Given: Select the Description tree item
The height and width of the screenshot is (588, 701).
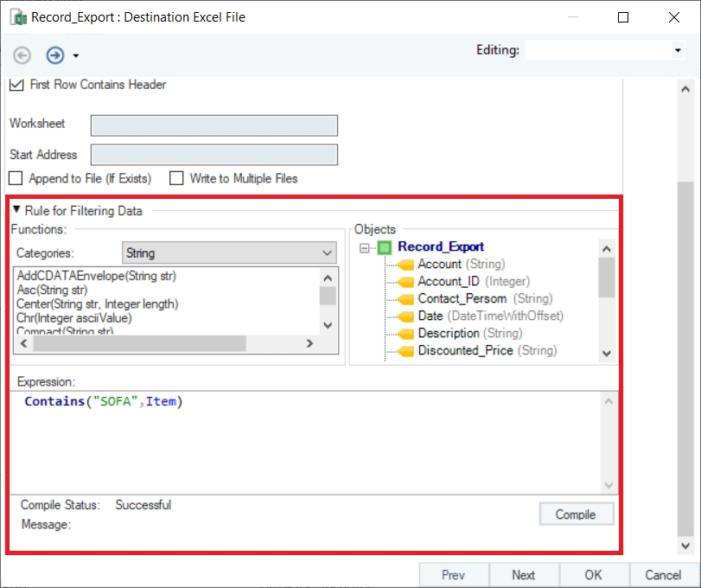Looking at the screenshot, I should [x=469, y=334].
